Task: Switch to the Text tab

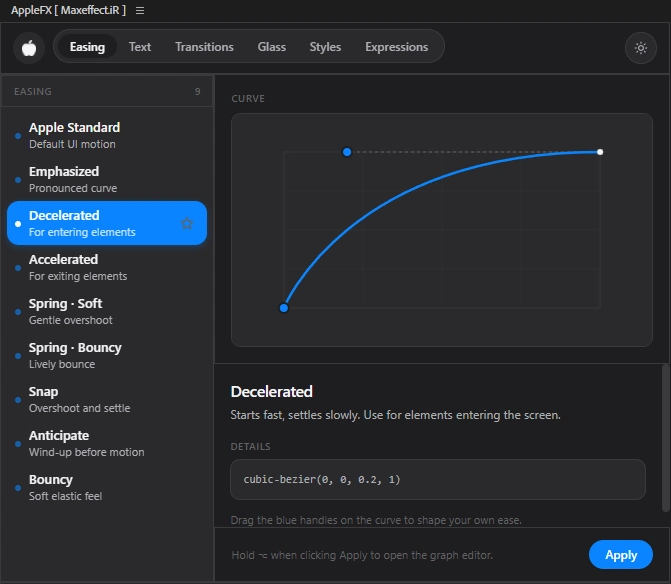Action: click(x=140, y=47)
